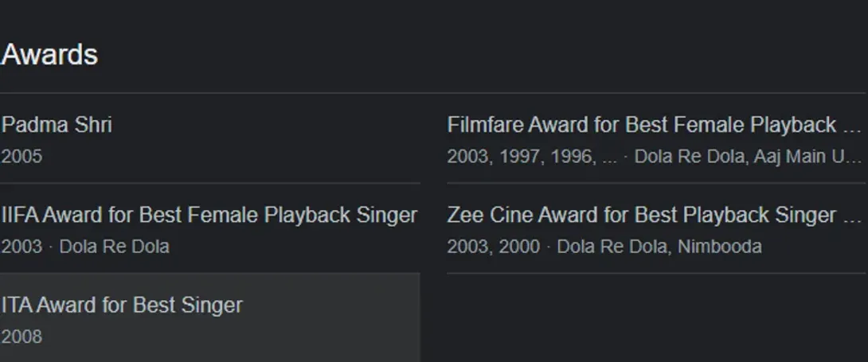Viewport: 868px width, 362px height.
Task: Click the 2008 year under ITA Award
Action: [22, 337]
